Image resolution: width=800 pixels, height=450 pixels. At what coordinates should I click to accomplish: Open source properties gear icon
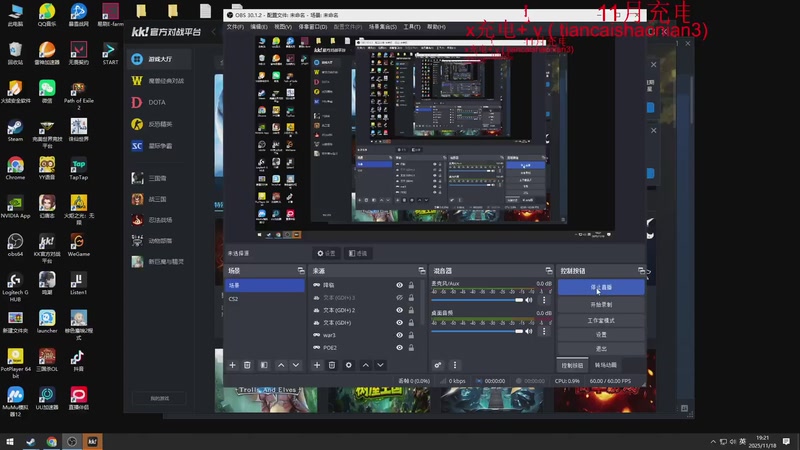click(x=348, y=365)
